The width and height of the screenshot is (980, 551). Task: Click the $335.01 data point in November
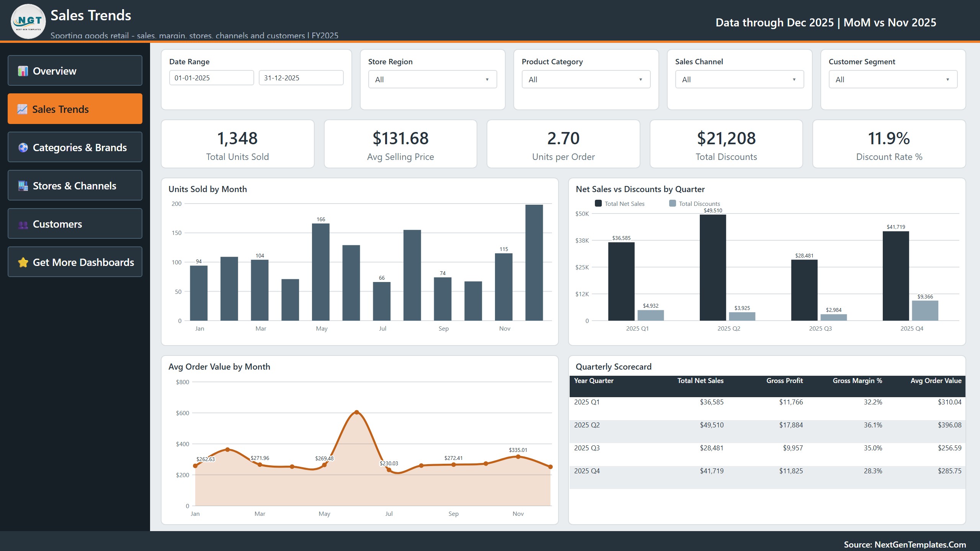518,456
